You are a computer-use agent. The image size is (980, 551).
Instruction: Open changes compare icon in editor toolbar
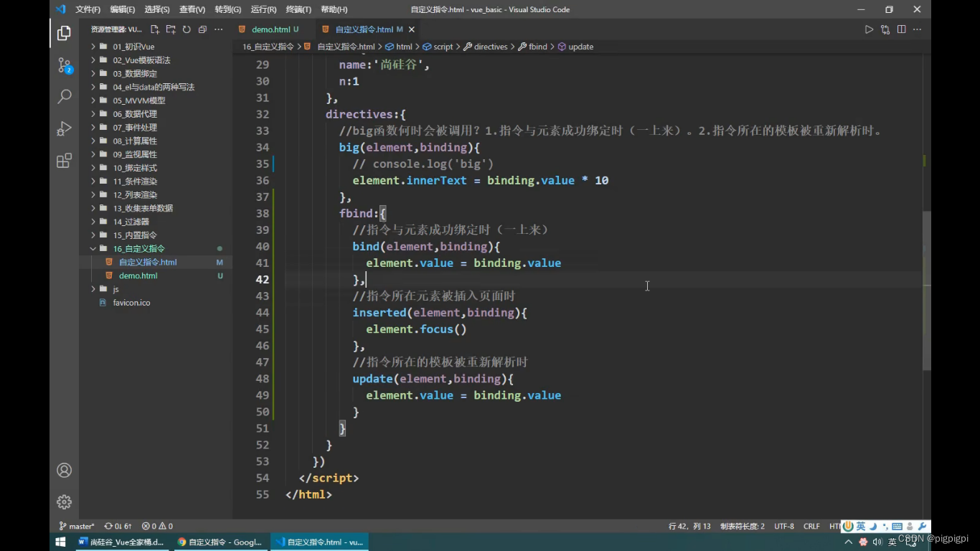pyautogui.click(x=885, y=29)
